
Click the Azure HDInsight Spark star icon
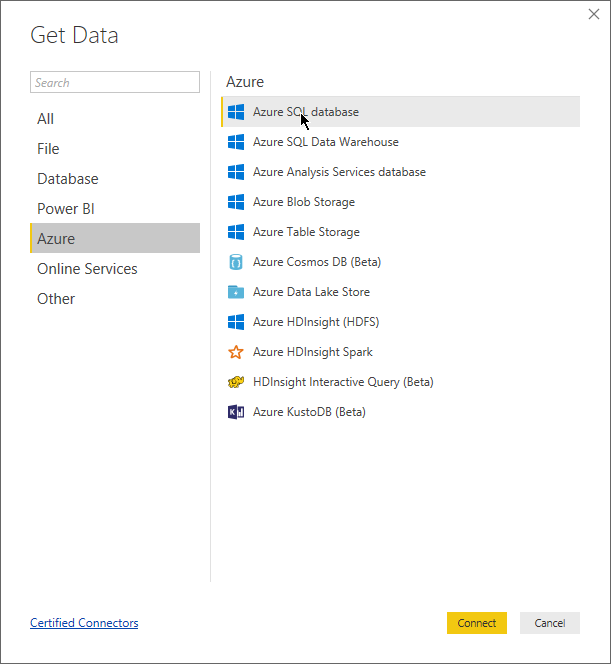[236, 352]
